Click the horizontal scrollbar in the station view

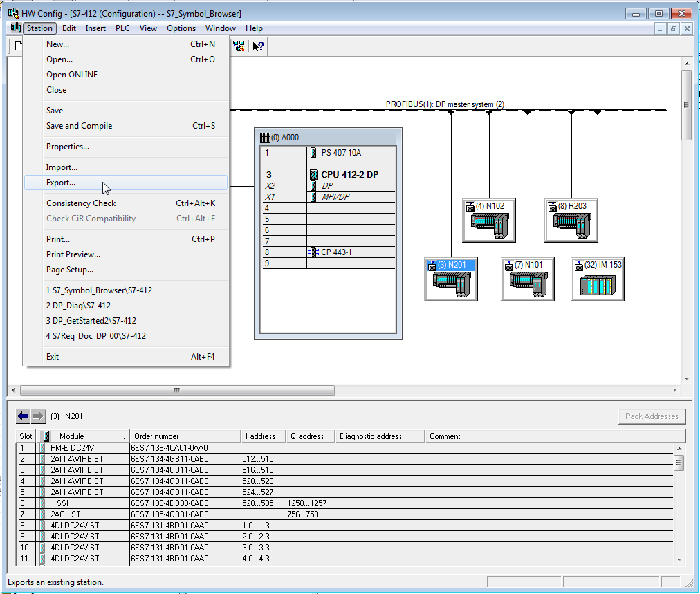coord(176,391)
